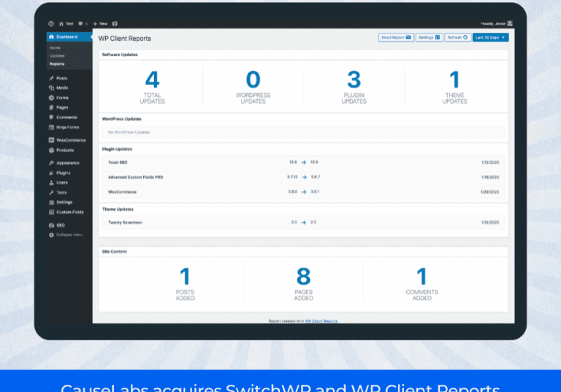Image resolution: width=561 pixels, height=392 pixels.
Task: Click the WP Client Reports page heading
Action: [x=124, y=39]
